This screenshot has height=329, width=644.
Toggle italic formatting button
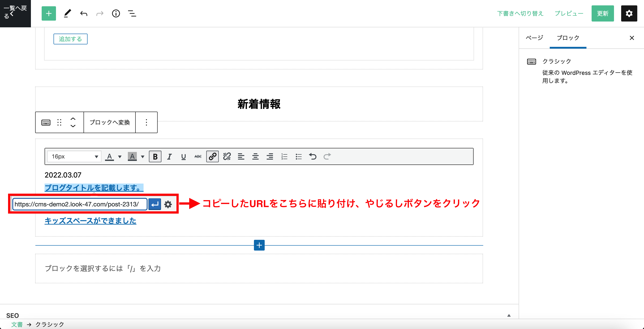coord(169,156)
